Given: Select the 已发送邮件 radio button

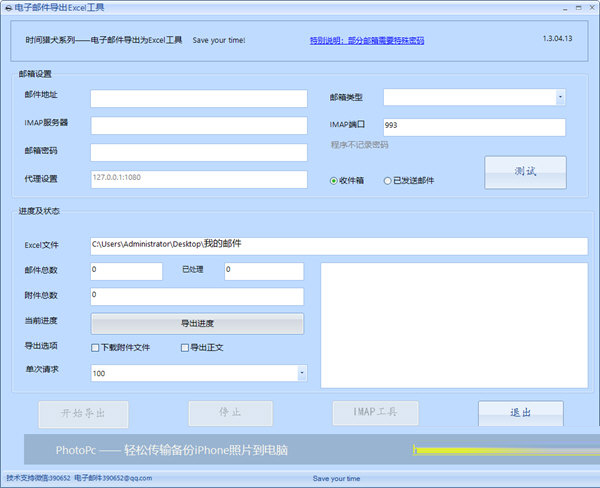Looking at the screenshot, I should click(x=387, y=181).
